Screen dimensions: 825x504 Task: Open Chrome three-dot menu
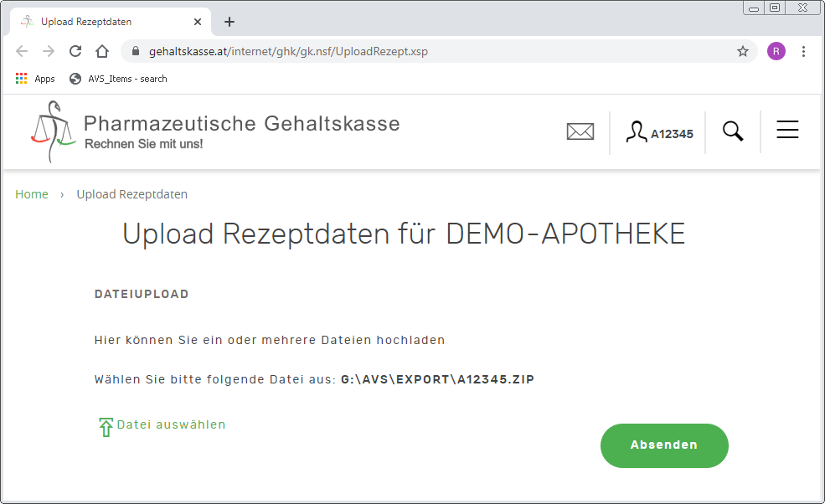803,52
